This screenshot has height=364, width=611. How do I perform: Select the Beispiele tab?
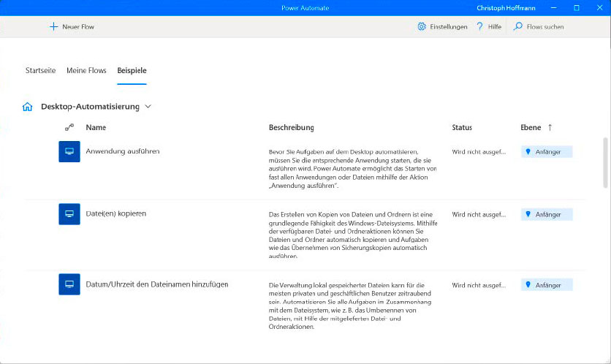132,71
